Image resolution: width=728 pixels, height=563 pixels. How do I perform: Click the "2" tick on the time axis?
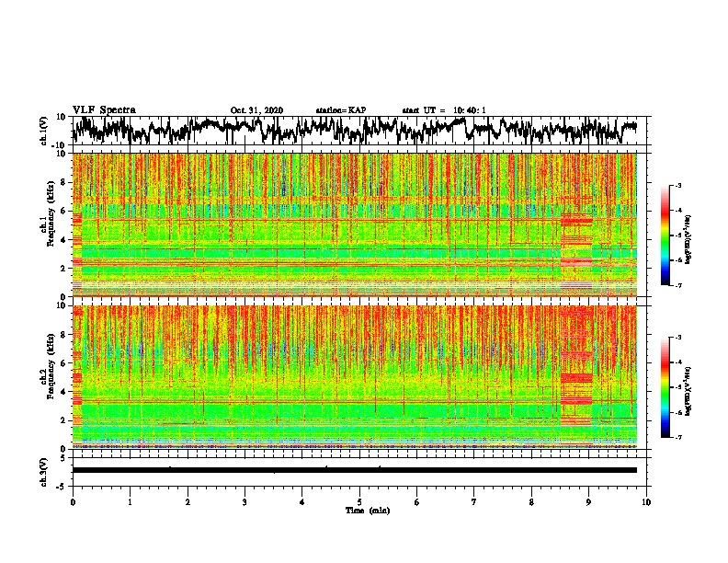188,502
